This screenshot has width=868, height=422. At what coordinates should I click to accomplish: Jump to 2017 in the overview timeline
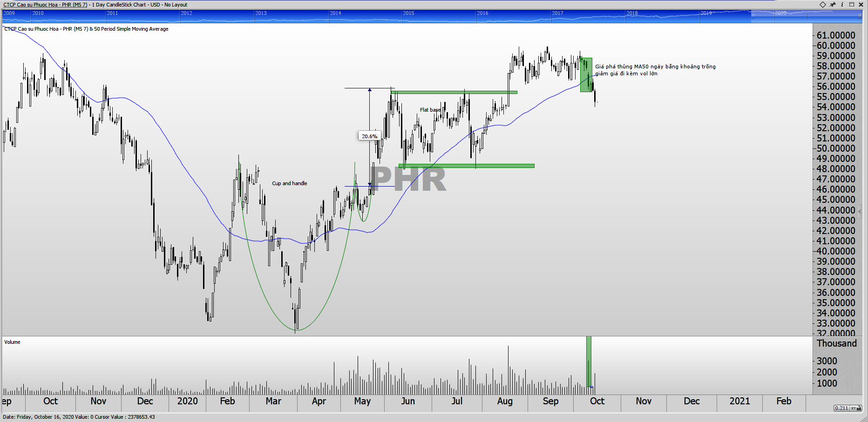[557, 13]
